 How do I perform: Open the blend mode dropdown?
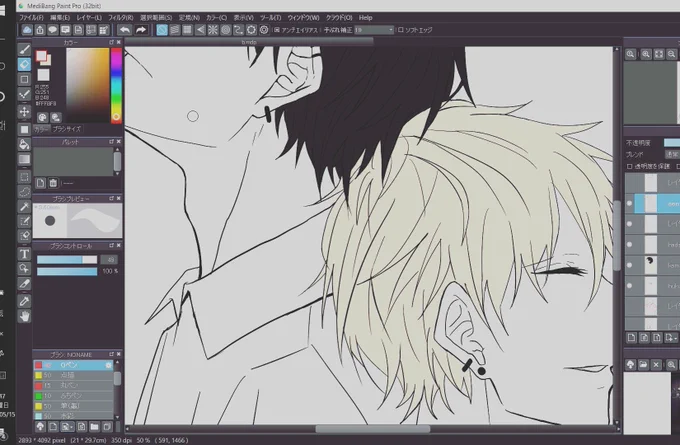point(672,154)
